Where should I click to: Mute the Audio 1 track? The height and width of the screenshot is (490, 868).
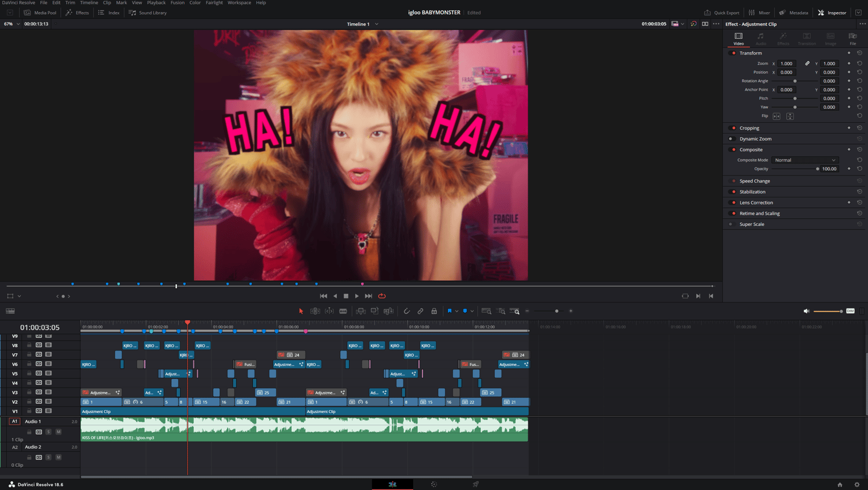pyautogui.click(x=58, y=432)
